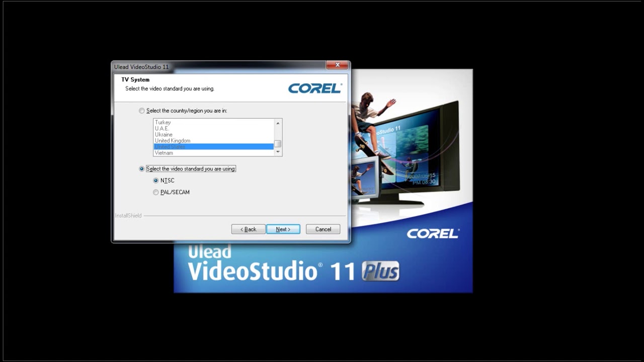
Task: Click the country list scroll down arrow
Action: point(278,152)
